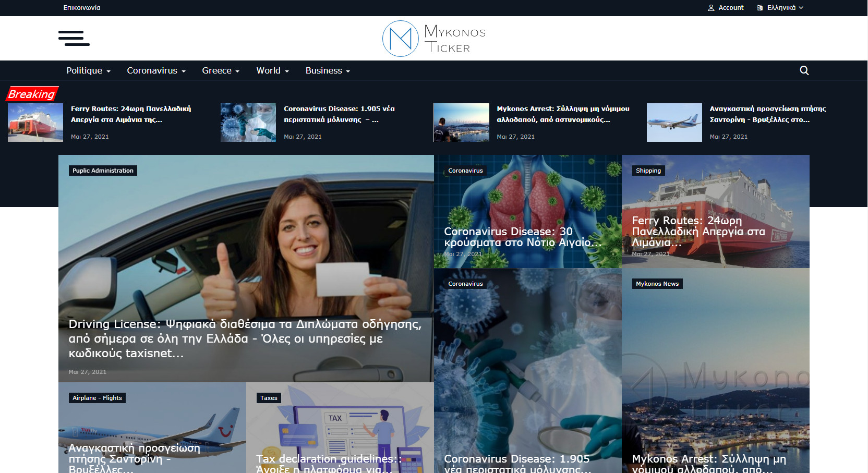Click the Mykonos Ticker logo
This screenshot has width=868, height=473.
coord(434,39)
